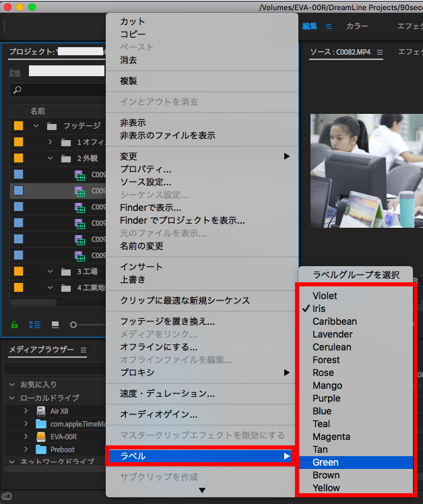Choose ソース設定... from the context menu
The image size is (423, 504).
click(x=202, y=182)
